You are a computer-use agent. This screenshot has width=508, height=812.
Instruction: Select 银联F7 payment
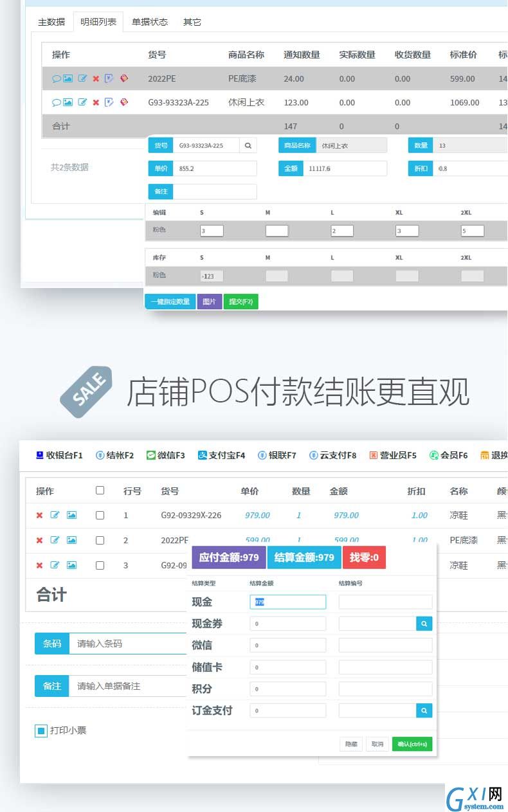pyautogui.click(x=277, y=455)
